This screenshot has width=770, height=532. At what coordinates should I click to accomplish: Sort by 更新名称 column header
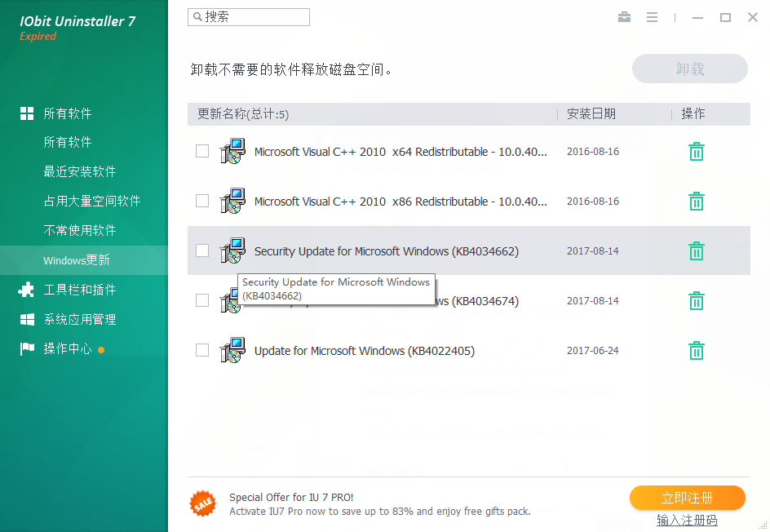243,114
